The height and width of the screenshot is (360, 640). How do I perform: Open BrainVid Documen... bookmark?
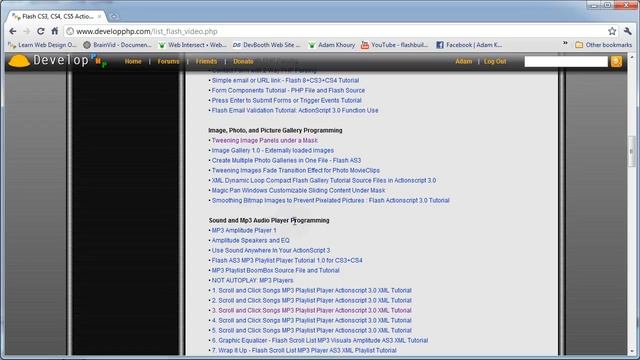click(x=118, y=45)
